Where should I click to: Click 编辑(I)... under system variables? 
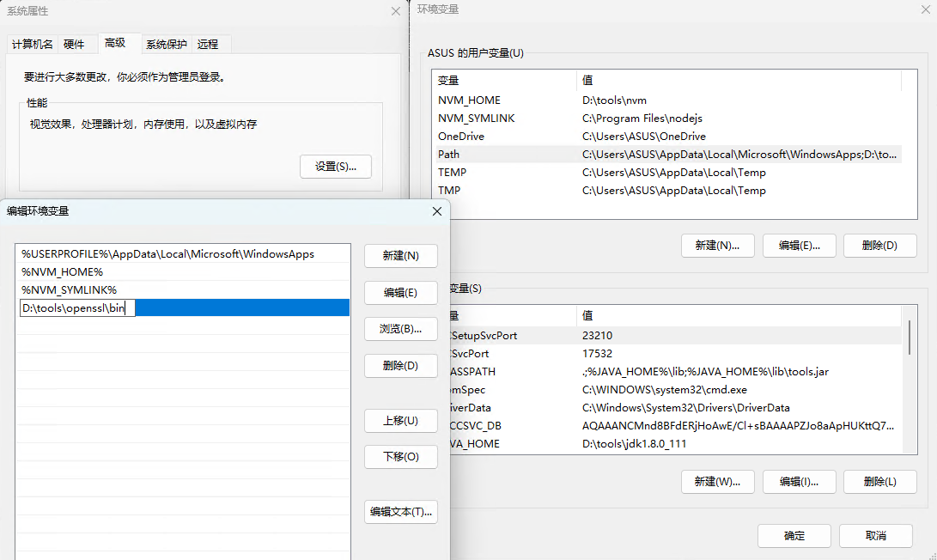pyautogui.click(x=800, y=482)
